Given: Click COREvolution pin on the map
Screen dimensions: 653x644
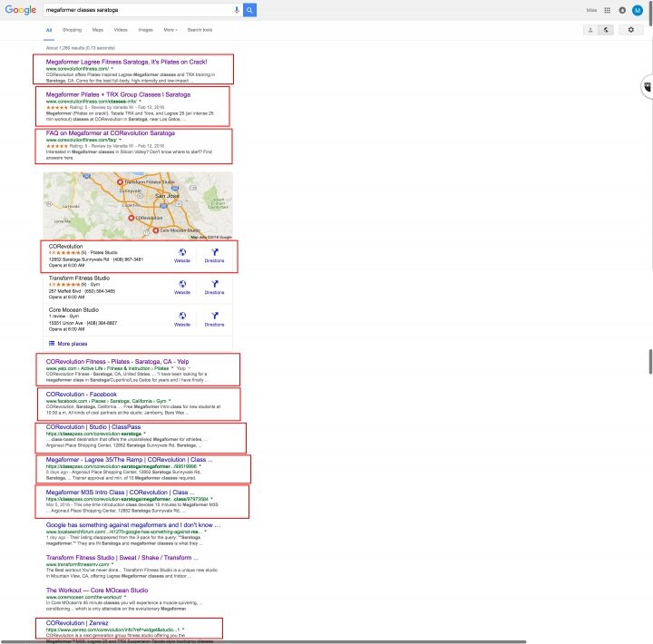Looking at the screenshot, I should tap(132, 218).
